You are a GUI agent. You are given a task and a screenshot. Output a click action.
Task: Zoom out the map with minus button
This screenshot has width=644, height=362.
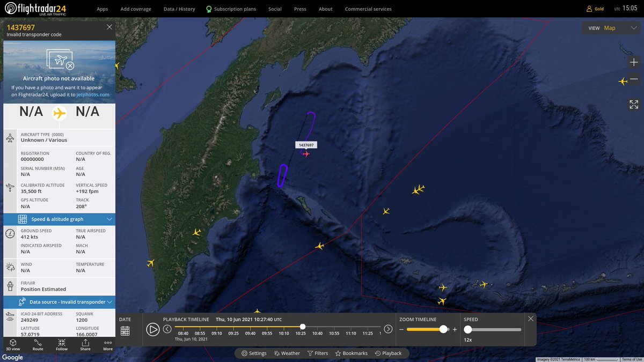click(x=634, y=79)
